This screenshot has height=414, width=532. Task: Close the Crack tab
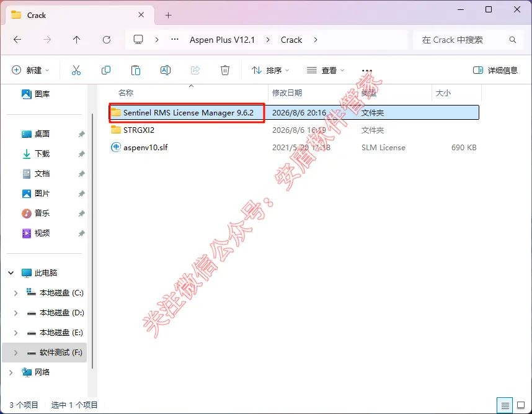pos(141,15)
